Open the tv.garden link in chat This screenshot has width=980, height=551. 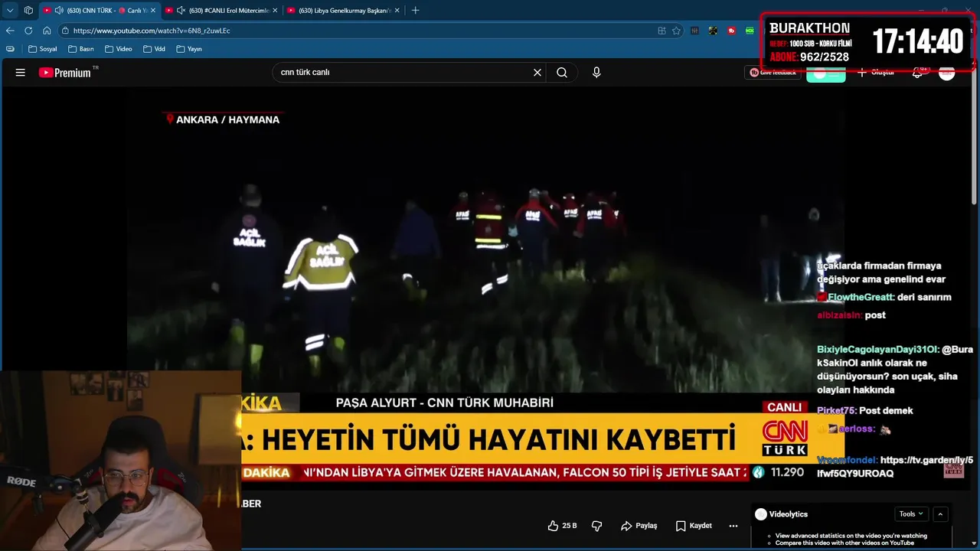click(895, 467)
